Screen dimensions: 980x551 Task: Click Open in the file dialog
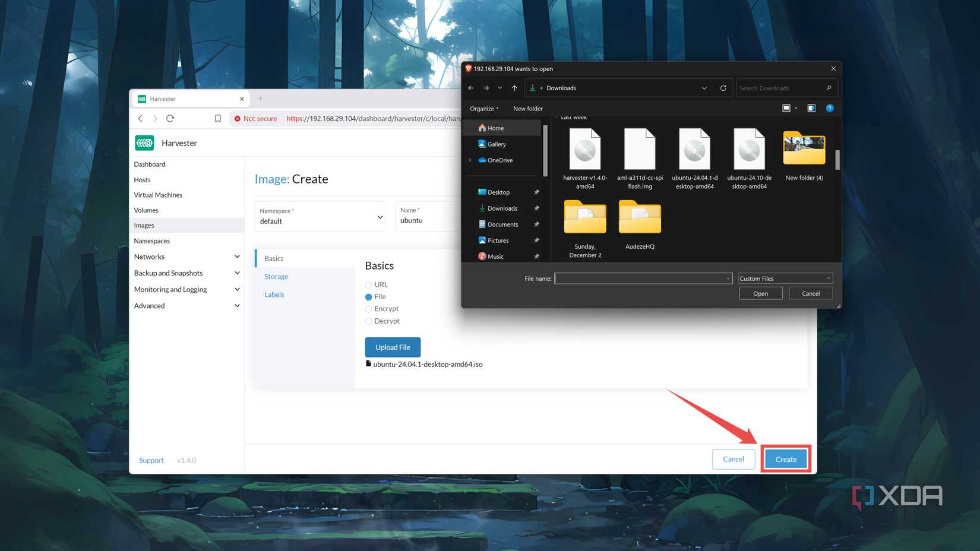click(760, 293)
